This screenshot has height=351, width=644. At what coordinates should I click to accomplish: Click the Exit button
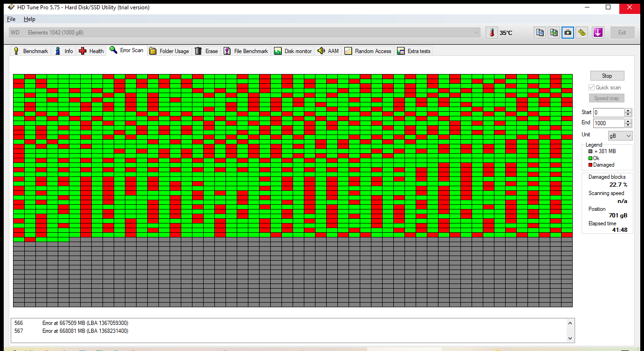pyautogui.click(x=622, y=33)
